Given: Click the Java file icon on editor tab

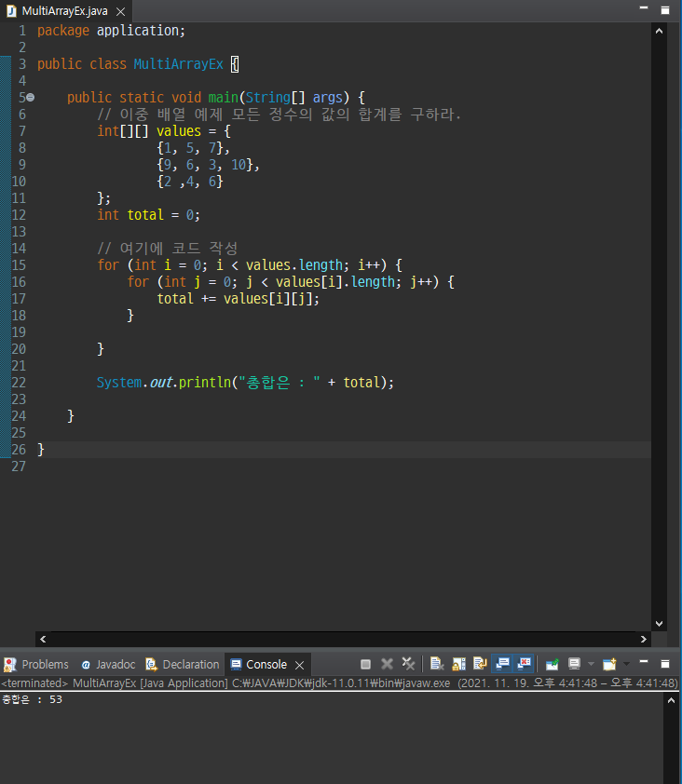Looking at the screenshot, I should (11, 11).
